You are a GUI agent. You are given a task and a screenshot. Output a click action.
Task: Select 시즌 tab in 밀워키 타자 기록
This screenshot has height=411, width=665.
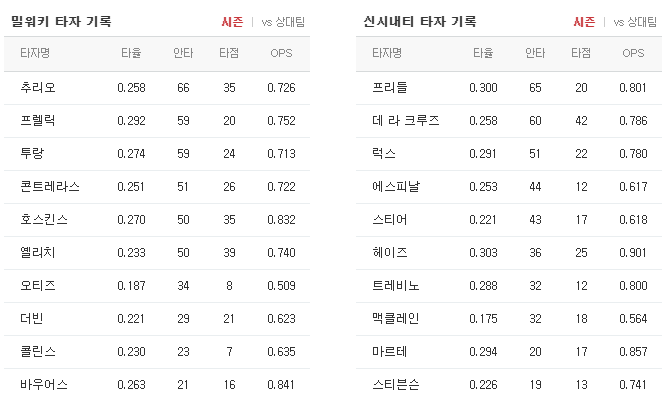(232, 22)
